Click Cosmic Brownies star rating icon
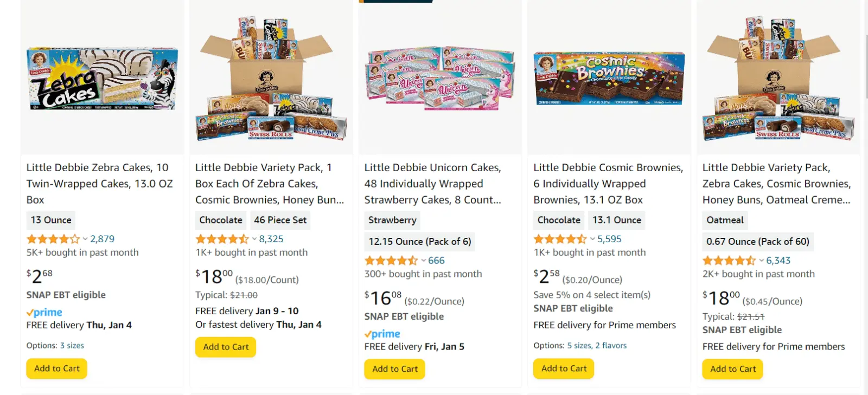The width and height of the screenshot is (868, 395). click(x=560, y=239)
